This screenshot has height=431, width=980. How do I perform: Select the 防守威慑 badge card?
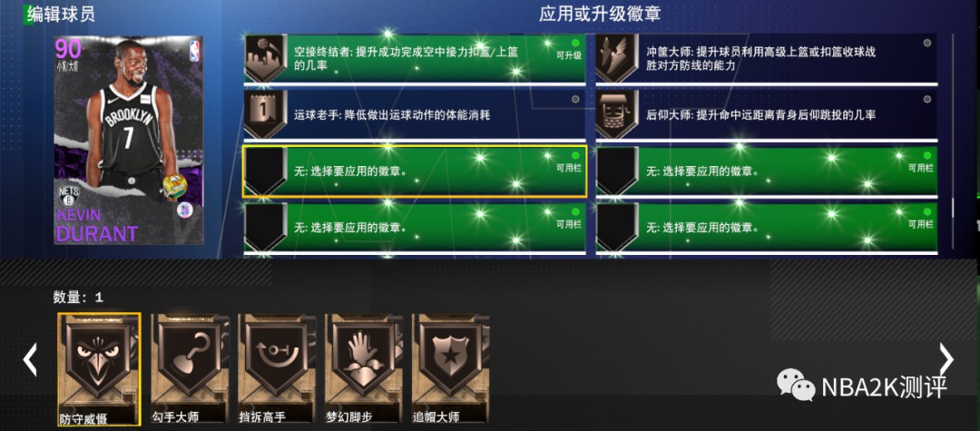pos(100,369)
